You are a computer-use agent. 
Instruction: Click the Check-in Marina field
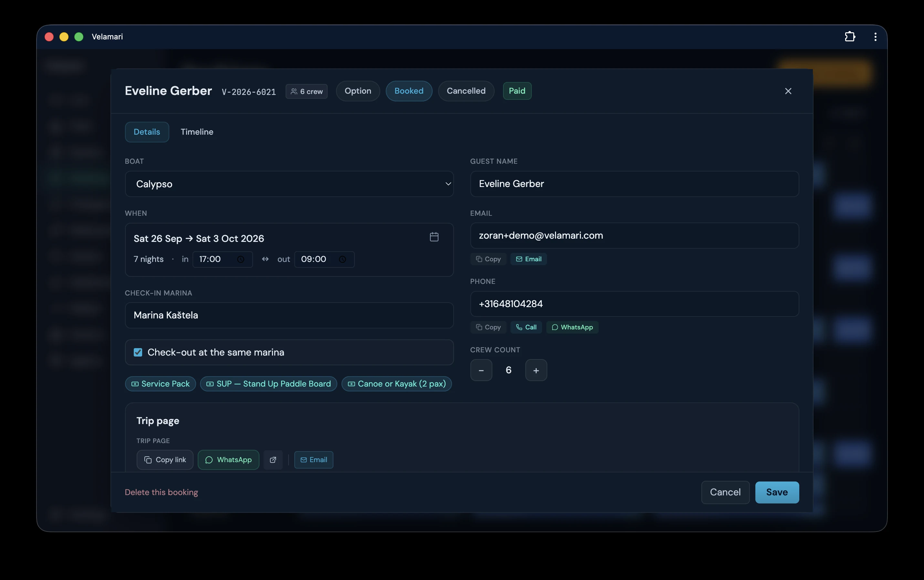tap(289, 315)
